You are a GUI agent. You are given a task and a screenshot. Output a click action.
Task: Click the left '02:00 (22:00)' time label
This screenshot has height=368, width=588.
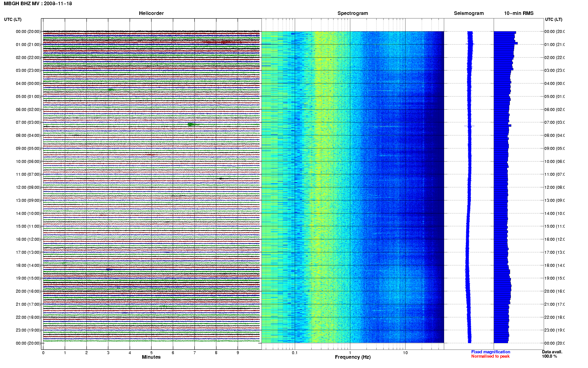coord(28,58)
